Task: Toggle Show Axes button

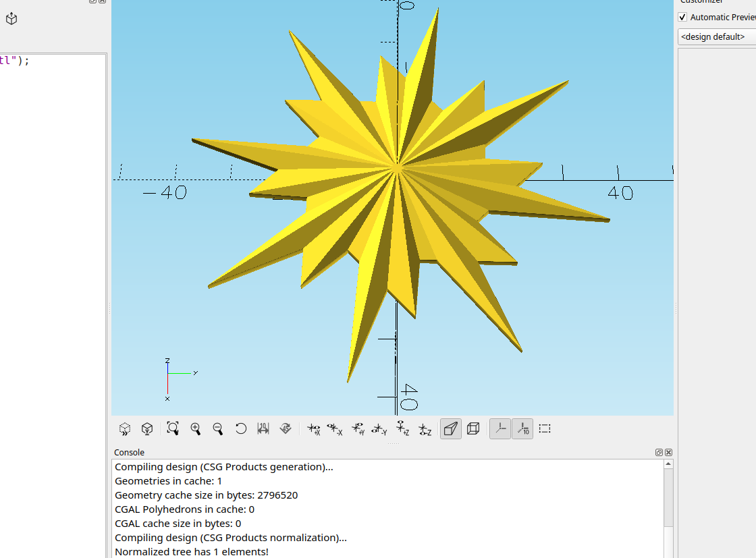Action: click(x=500, y=429)
